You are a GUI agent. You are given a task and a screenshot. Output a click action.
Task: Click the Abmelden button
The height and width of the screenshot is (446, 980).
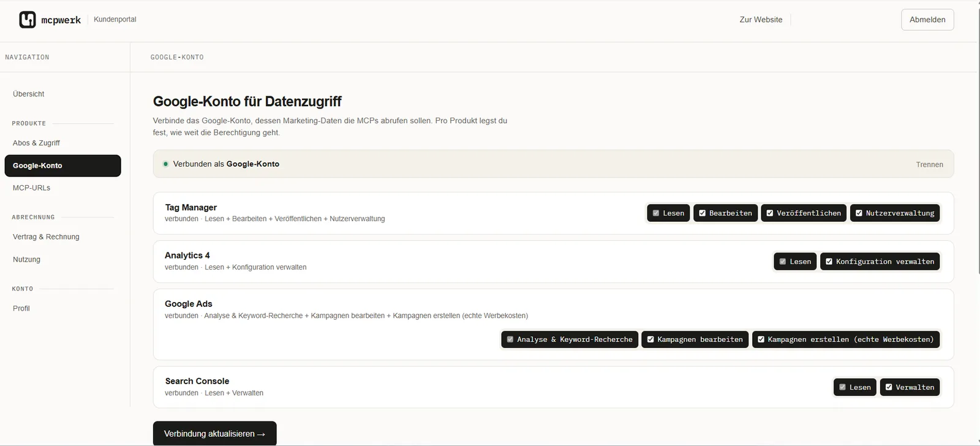[x=927, y=20]
